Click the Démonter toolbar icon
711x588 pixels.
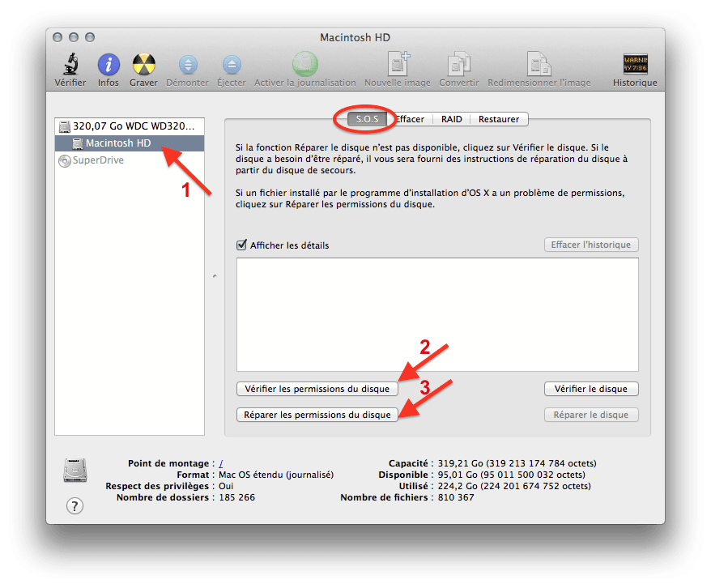(x=188, y=65)
